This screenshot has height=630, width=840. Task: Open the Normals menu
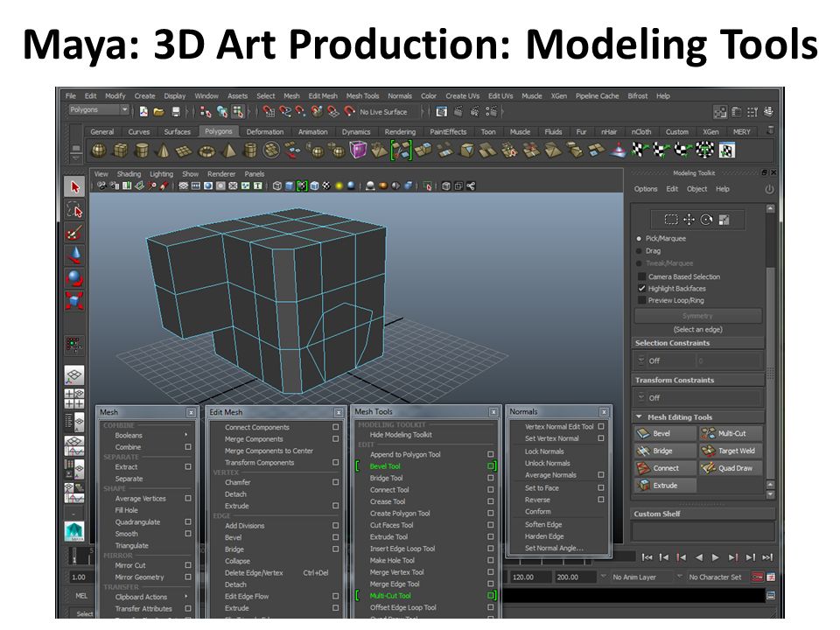tap(400, 96)
